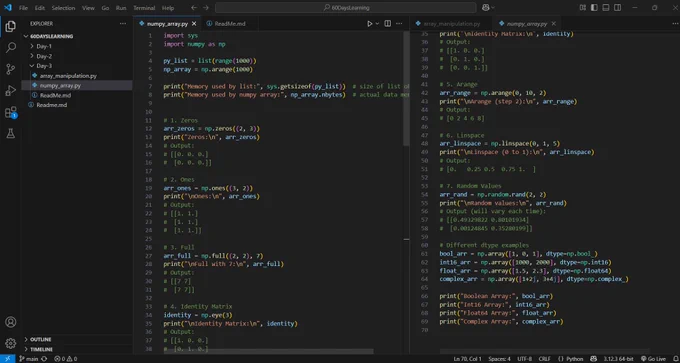Open the run button dropdown arrow
Image resolution: width=680 pixels, height=363 pixels.
377,23
